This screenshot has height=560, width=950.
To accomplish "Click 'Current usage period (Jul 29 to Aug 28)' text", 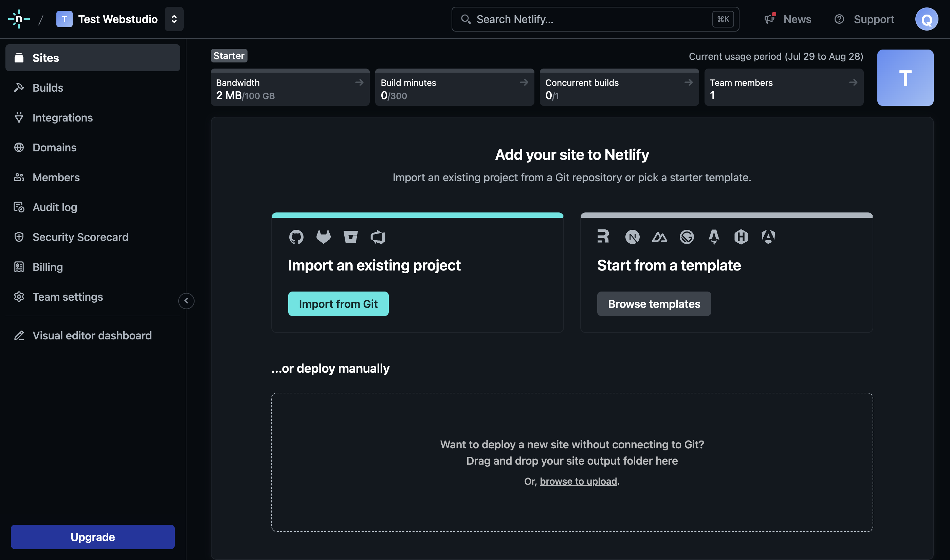I will pos(775,56).
